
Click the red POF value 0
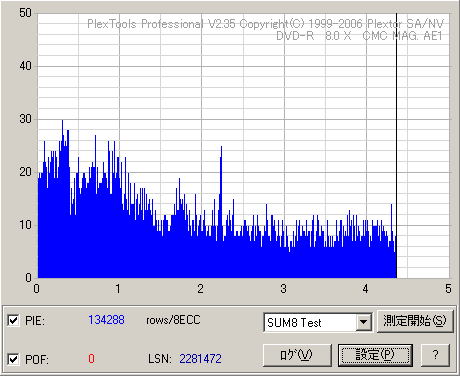[x=91, y=359]
